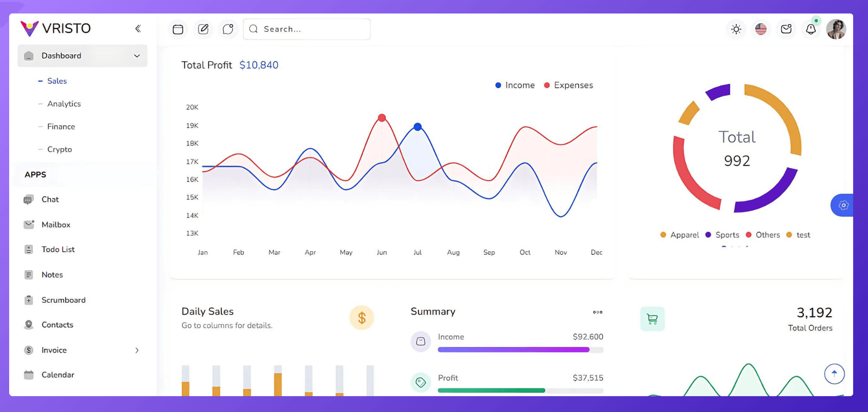The height and width of the screenshot is (412, 868).
Task: Expand the Invoice submenu arrow
Action: tap(137, 350)
